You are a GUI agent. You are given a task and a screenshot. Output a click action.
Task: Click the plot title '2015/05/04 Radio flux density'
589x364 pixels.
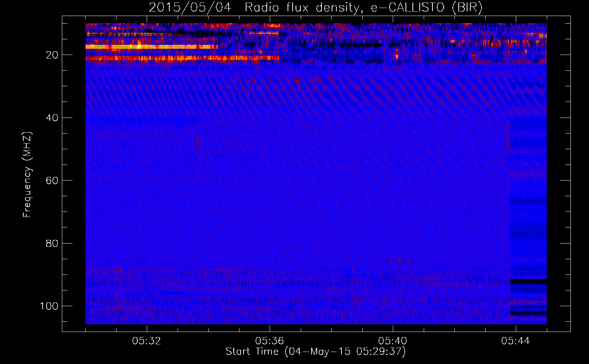point(316,8)
